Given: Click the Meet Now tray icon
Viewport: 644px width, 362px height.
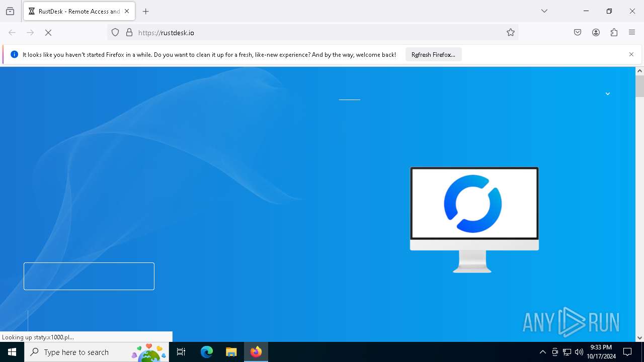Looking at the screenshot, I should pyautogui.click(x=555, y=352).
